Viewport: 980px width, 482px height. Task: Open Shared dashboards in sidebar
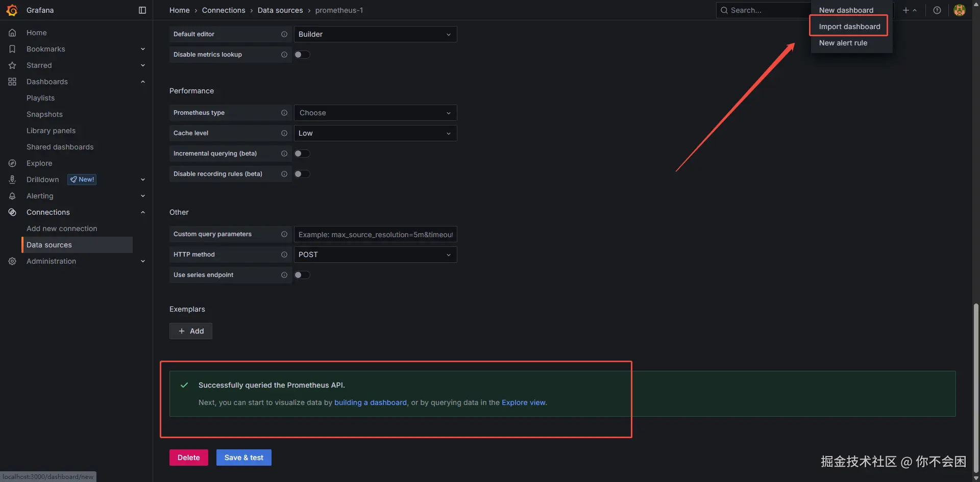point(60,147)
